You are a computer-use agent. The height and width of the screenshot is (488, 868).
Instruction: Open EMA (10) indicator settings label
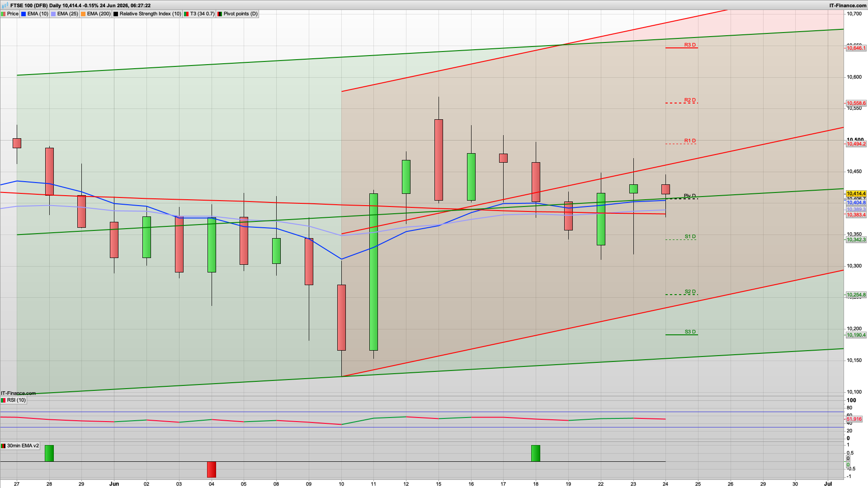[38, 14]
